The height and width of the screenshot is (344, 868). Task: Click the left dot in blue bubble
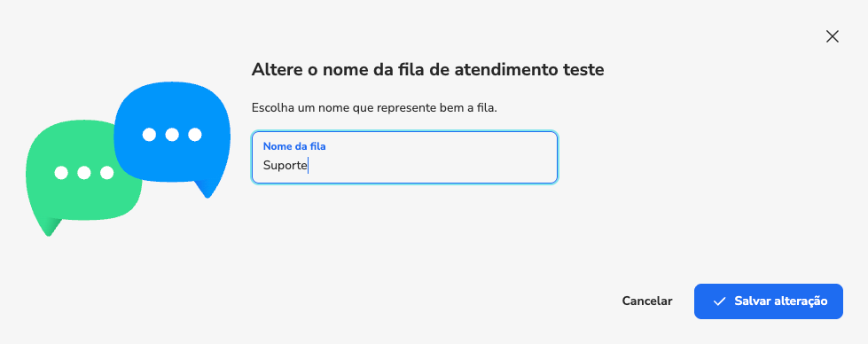tap(149, 135)
